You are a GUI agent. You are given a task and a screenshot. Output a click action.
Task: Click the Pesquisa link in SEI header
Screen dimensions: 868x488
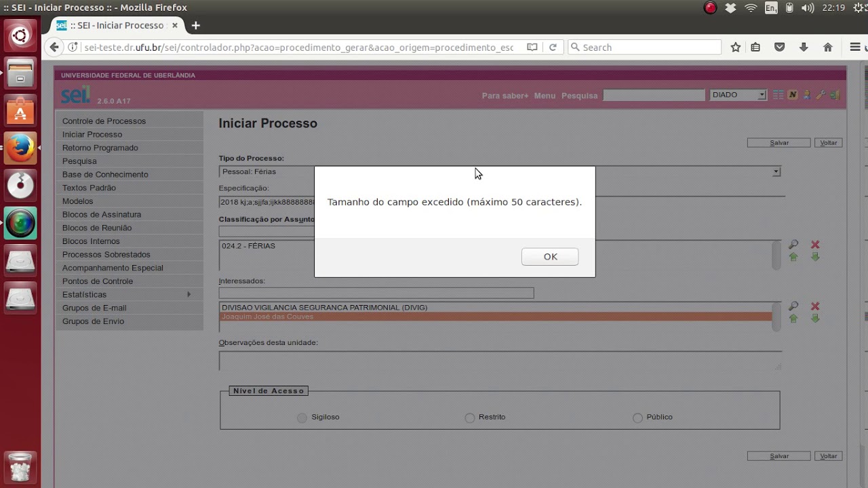coord(580,96)
